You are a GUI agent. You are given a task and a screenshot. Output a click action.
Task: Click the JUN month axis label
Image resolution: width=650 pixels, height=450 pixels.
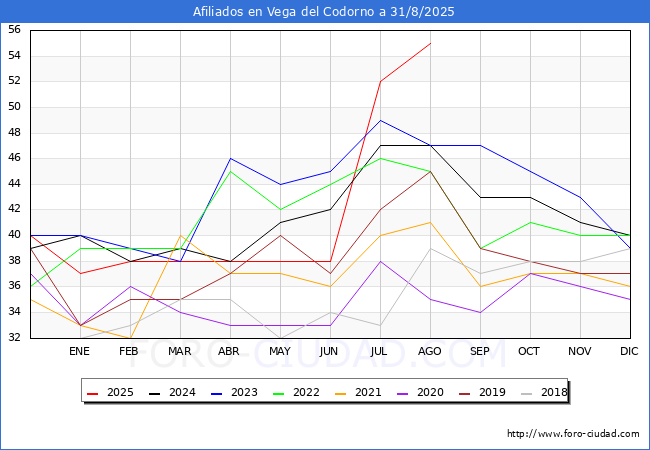(329, 352)
